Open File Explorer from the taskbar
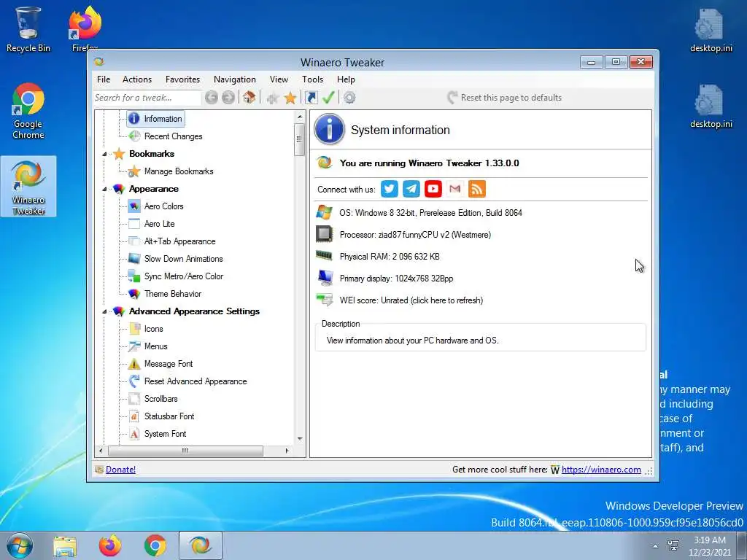Viewport: 747px width, 560px height. [65, 546]
